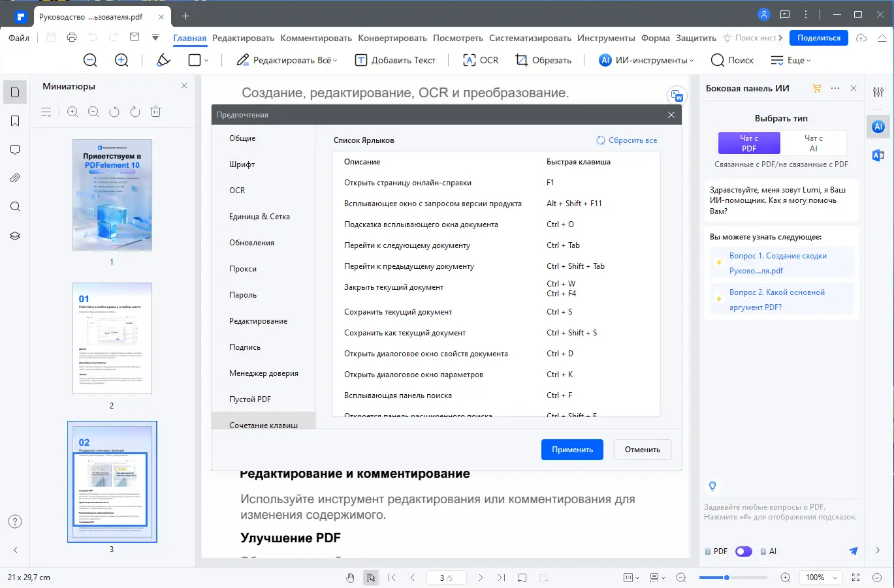This screenshot has height=588, width=894.
Task: Click the 'Применить' button
Action: (571, 449)
